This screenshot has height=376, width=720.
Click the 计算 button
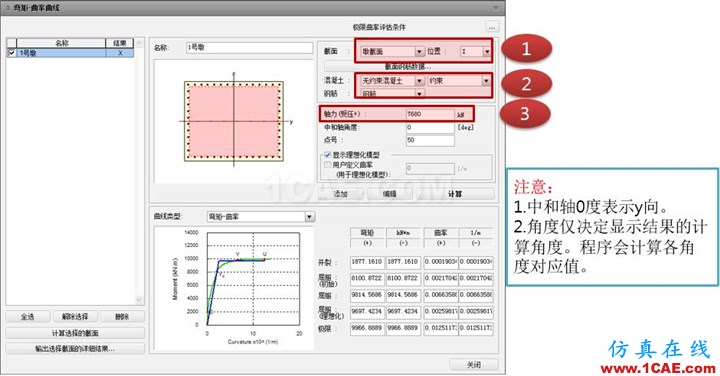[455, 194]
